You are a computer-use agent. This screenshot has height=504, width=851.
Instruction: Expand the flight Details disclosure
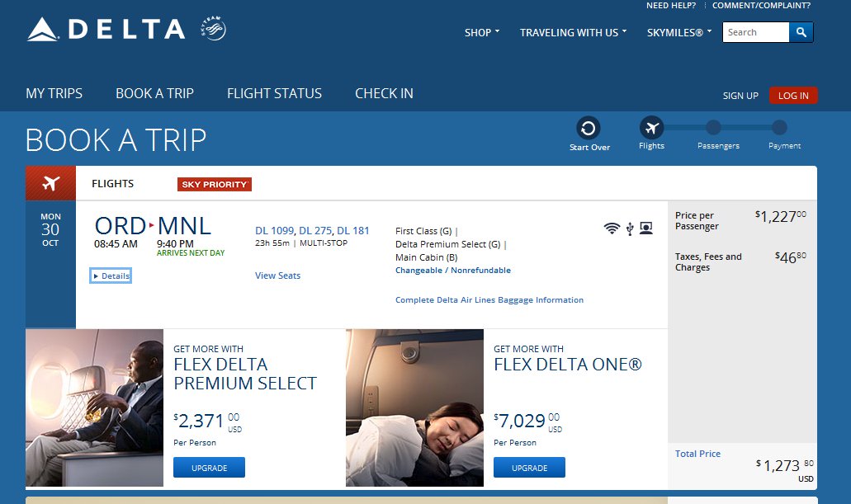[x=111, y=276]
